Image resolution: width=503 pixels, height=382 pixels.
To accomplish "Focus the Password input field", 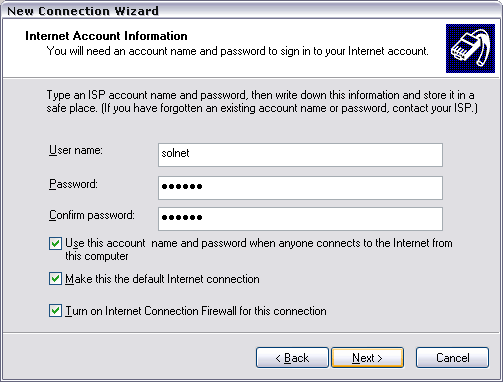I will pyautogui.click(x=300, y=188).
